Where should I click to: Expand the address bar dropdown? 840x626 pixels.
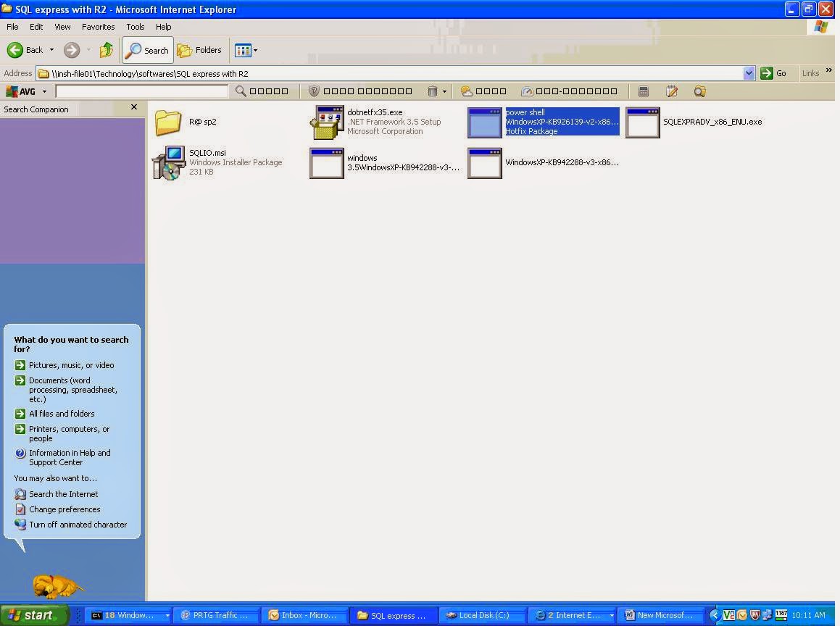(749, 73)
